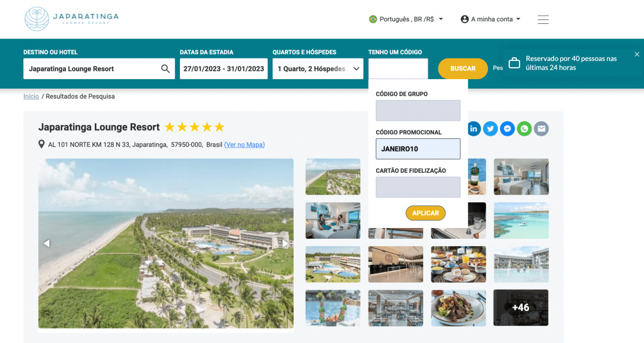Click the user account avatar icon

[x=465, y=19]
